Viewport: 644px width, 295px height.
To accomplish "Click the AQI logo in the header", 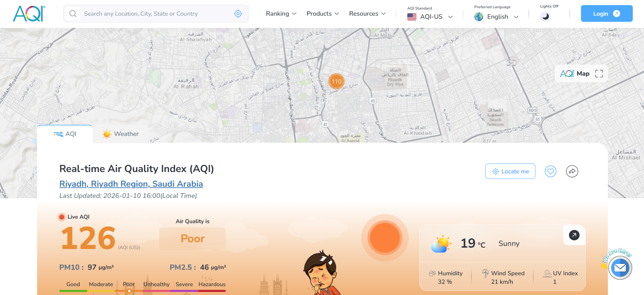I will click(29, 14).
